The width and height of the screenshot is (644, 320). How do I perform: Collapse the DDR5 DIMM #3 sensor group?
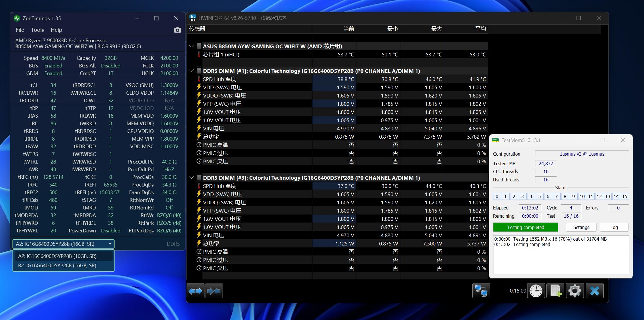coord(191,178)
